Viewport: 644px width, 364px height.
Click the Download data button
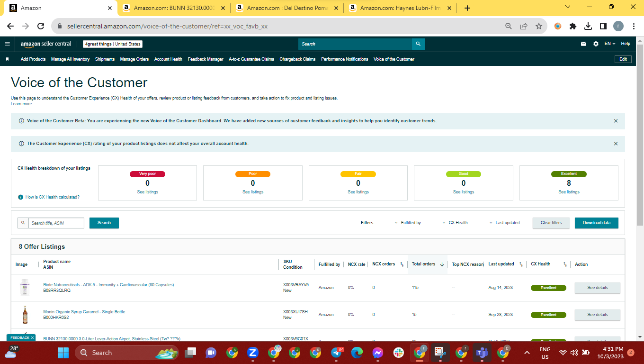coord(597,223)
